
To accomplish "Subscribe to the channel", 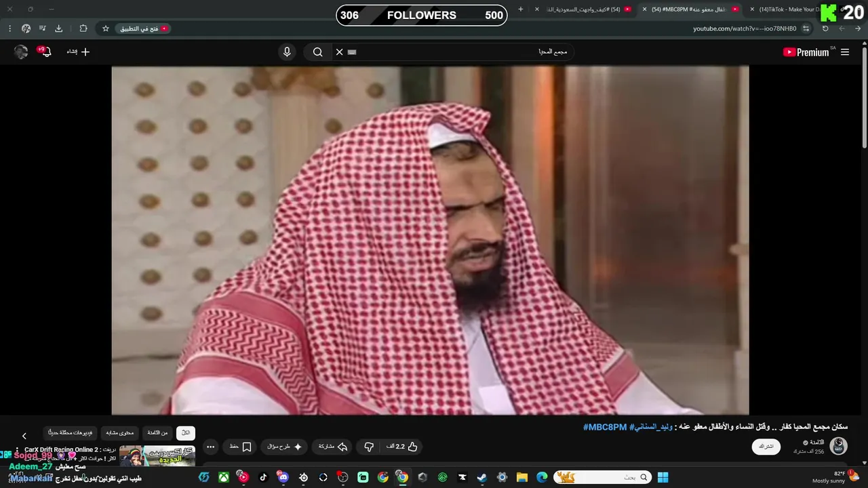I will coord(766,447).
